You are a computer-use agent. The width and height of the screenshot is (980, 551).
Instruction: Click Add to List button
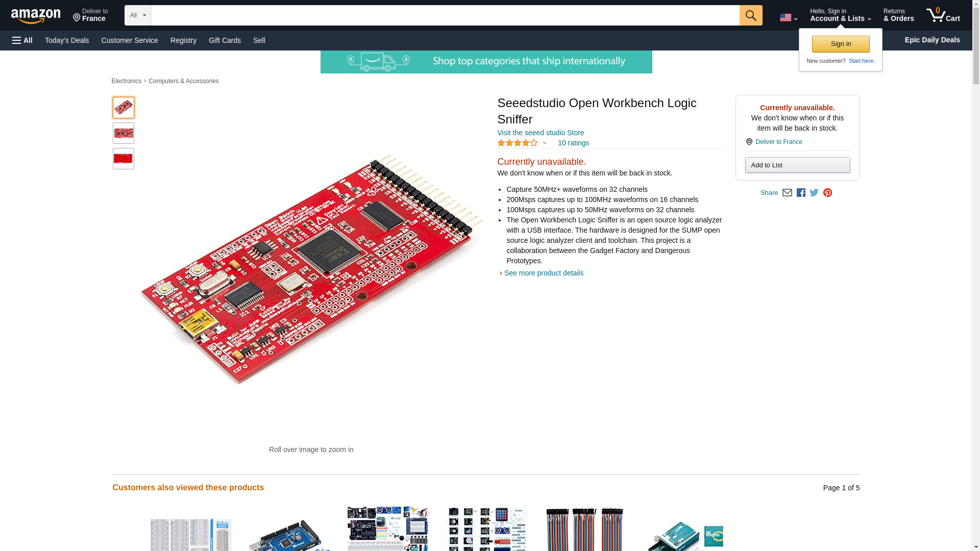tap(797, 165)
